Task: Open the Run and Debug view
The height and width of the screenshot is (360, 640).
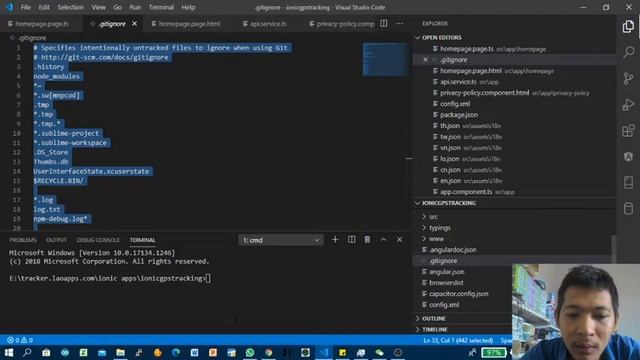Action: click(628, 104)
